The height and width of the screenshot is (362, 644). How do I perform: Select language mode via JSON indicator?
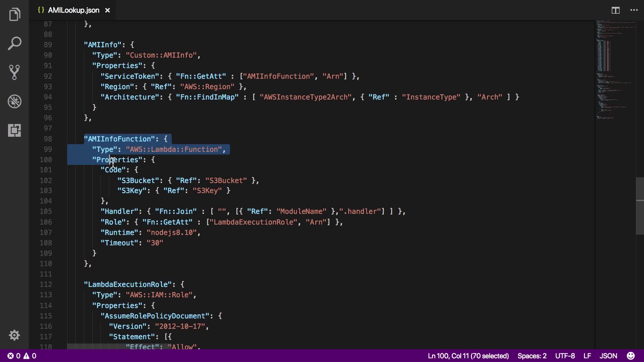coord(608,356)
